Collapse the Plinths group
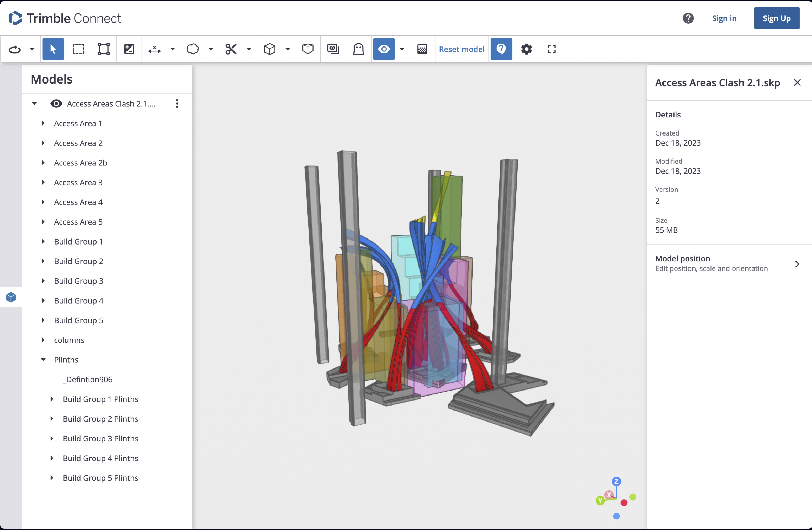 [x=43, y=359]
